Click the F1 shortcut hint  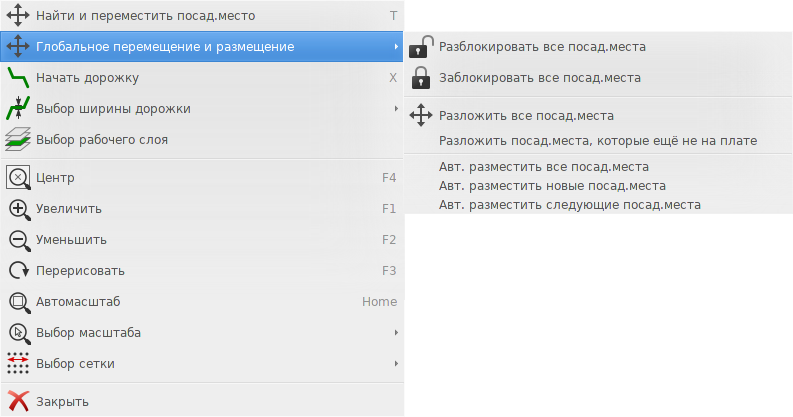click(x=389, y=209)
